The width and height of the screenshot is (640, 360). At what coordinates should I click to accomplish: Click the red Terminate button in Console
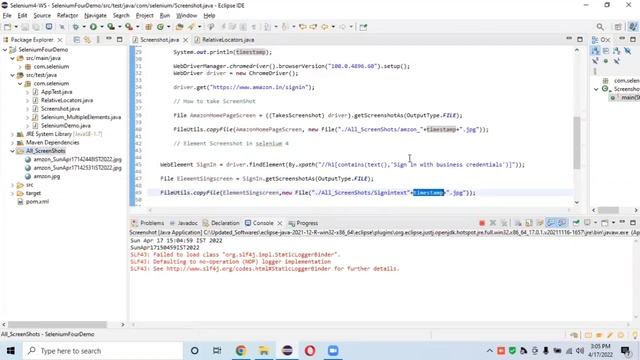[482, 223]
